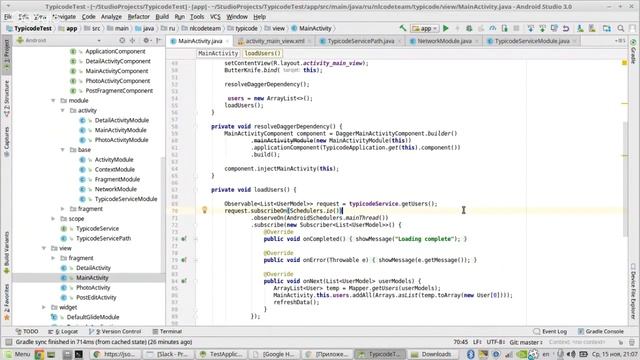
Task: Click the yellow intention lightbulb in the gutter
Action: pyautogui.click(x=205, y=210)
